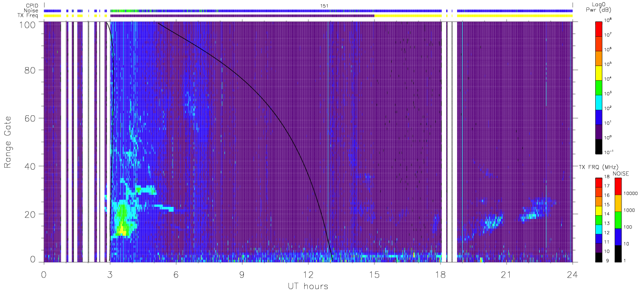Click the "21" tick on the UT hours axis
Viewport: 644px width, 297px height.
pyautogui.click(x=506, y=274)
